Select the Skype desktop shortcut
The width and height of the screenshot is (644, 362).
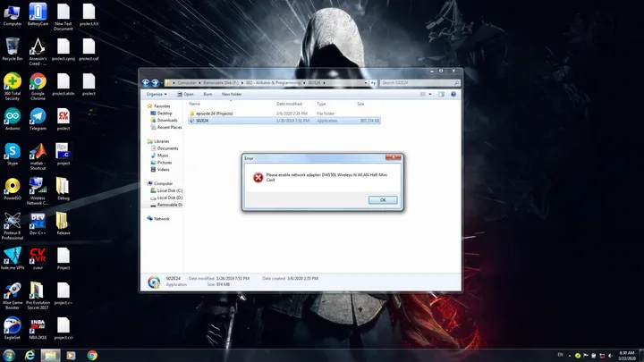[13, 154]
